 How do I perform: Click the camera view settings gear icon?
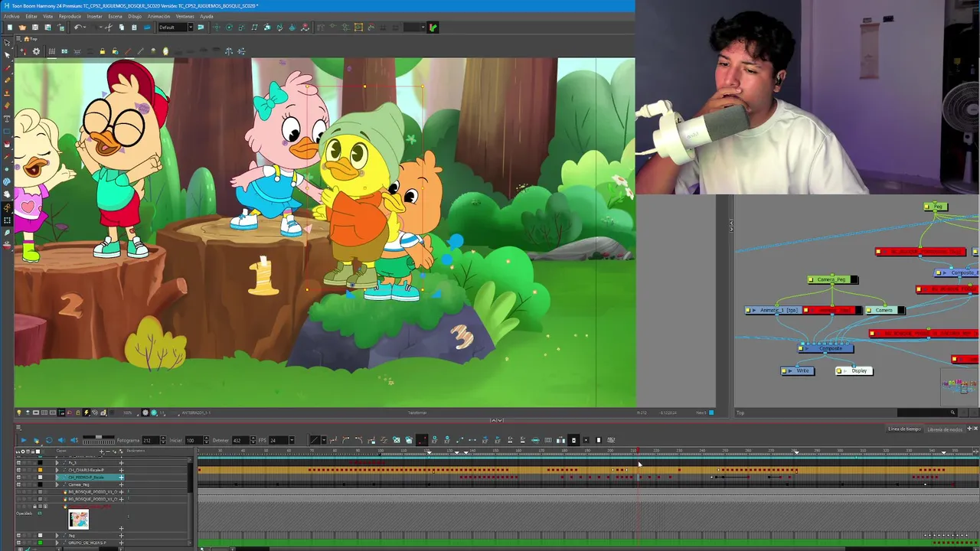36,51
